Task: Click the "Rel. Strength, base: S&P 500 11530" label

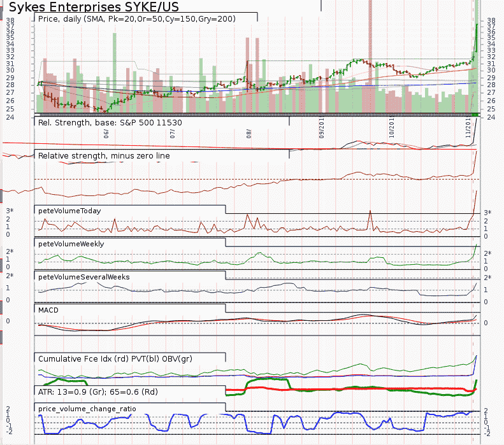Action: point(110,123)
